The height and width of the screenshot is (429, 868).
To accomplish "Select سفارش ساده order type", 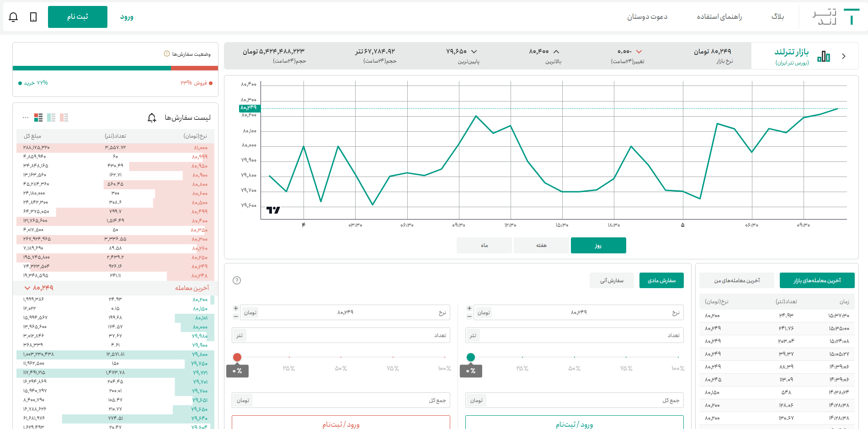I will coord(661,280).
